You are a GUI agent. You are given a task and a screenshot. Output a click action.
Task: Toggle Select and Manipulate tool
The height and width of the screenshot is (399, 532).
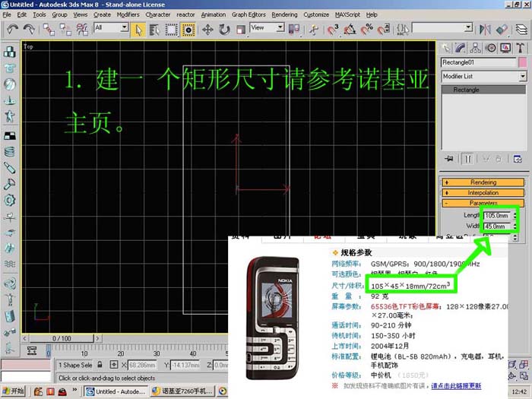point(314,30)
